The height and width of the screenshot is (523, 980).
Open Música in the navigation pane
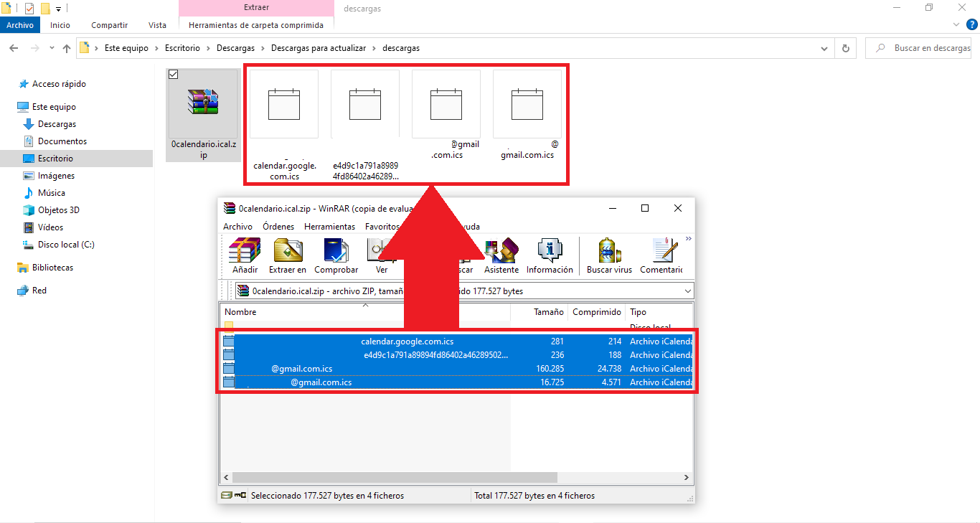(51, 193)
